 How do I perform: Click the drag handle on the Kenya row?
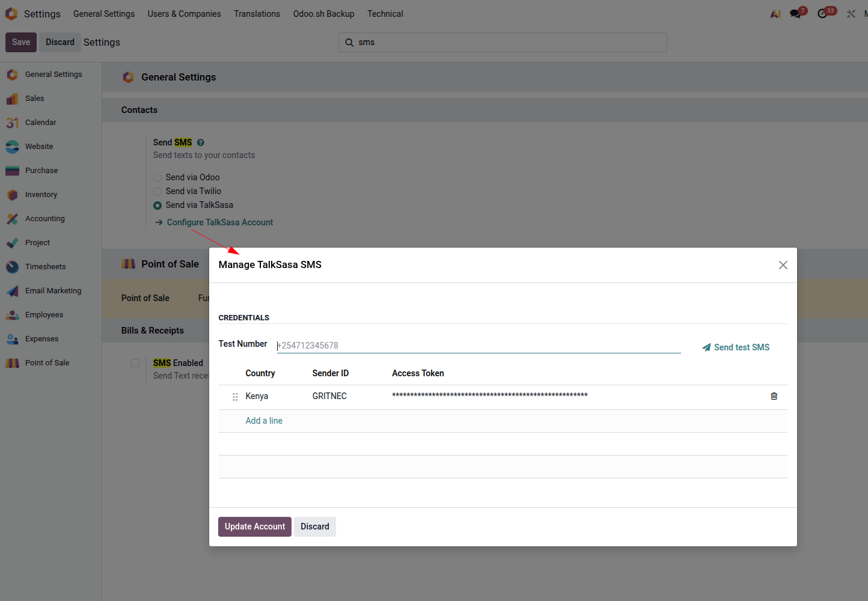(235, 397)
